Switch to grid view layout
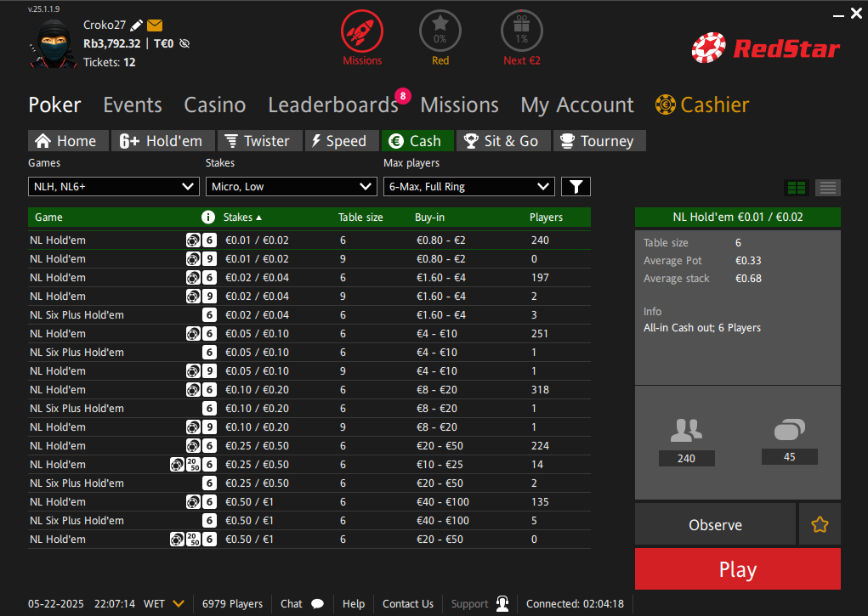Viewport: 868px width, 616px height. [x=797, y=188]
